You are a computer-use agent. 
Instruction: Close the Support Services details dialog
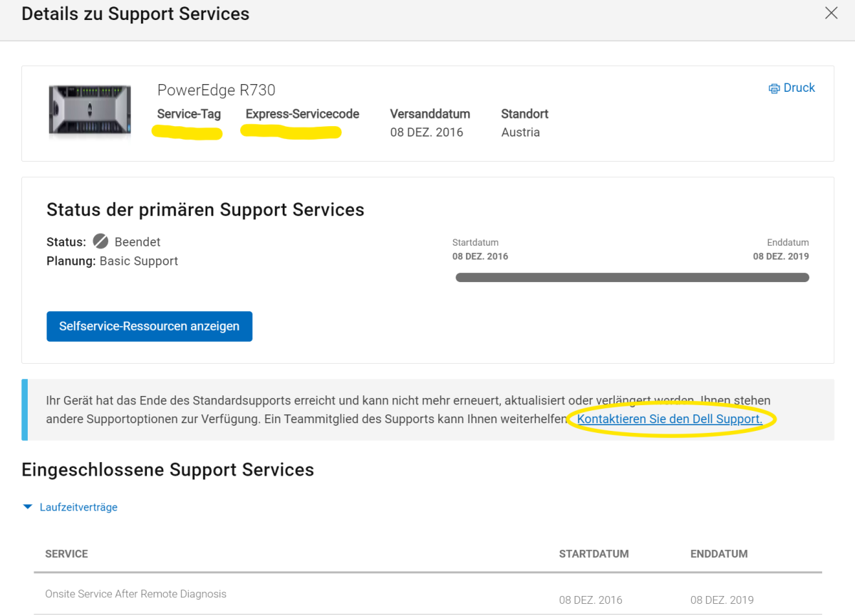(x=831, y=13)
